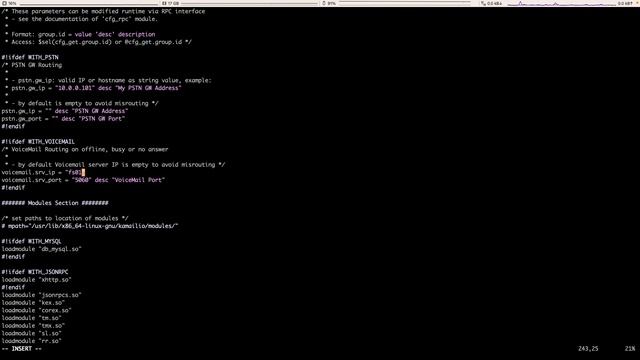Click the line 'loadmodule "kex.so"'
This screenshot has height=360, width=640.
coord(33,303)
